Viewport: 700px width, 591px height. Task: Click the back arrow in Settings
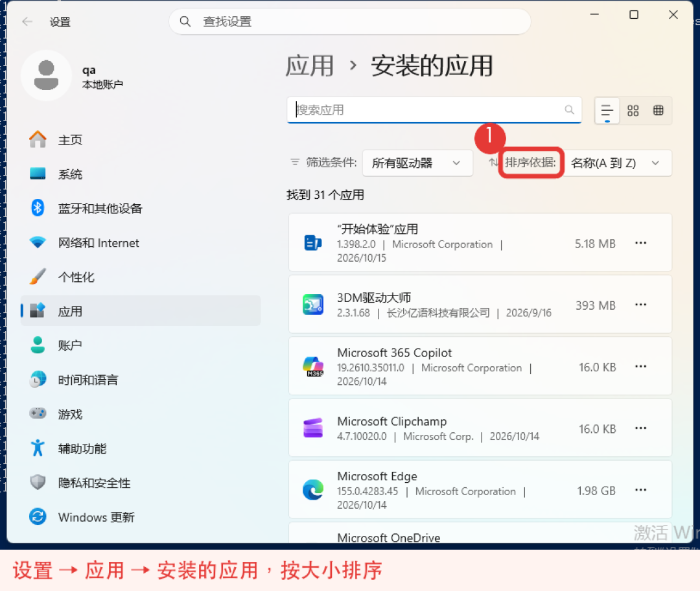[28, 21]
